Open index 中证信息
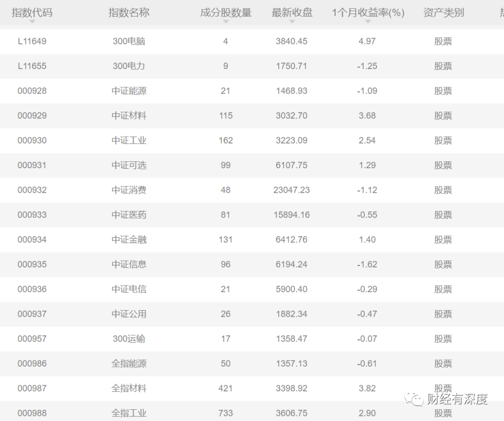Screen dimensions: 504x421 tap(129, 264)
